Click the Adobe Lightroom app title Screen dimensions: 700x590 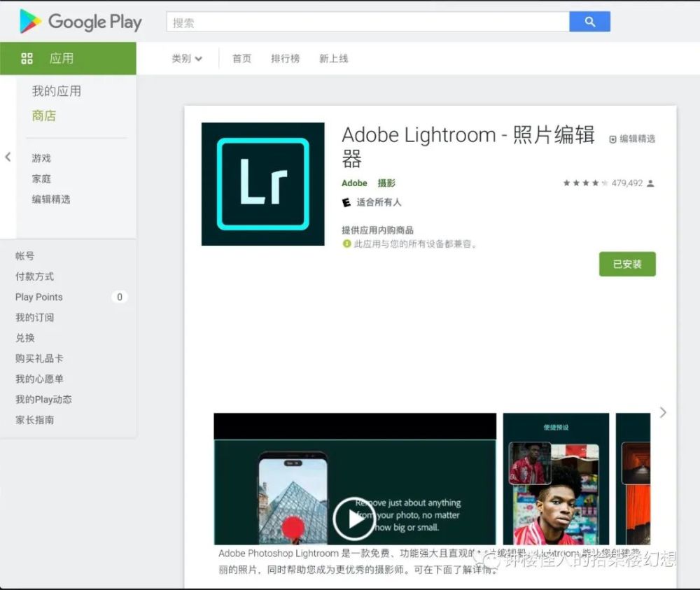[468, 146]
